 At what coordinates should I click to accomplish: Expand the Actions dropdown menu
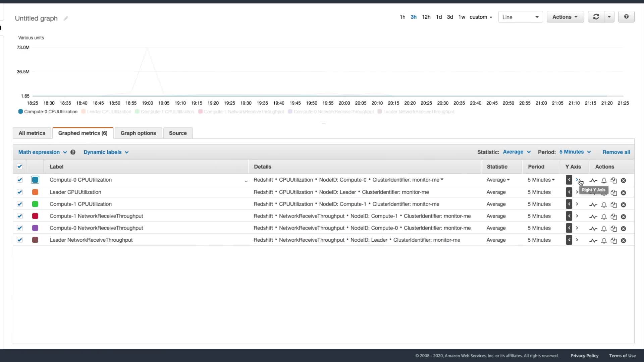pyautogui.click(x=565, y=17)
